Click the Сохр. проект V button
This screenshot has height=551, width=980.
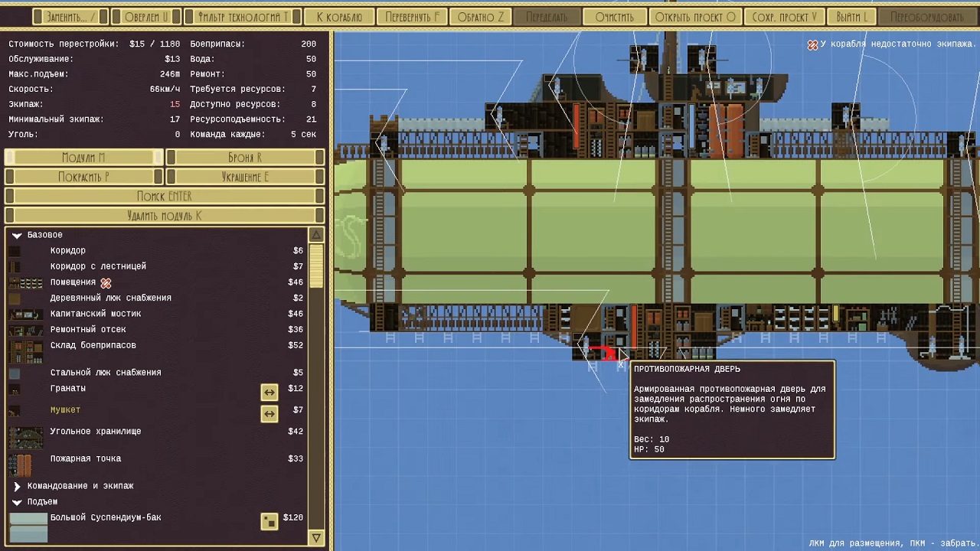tap(784, 16)
